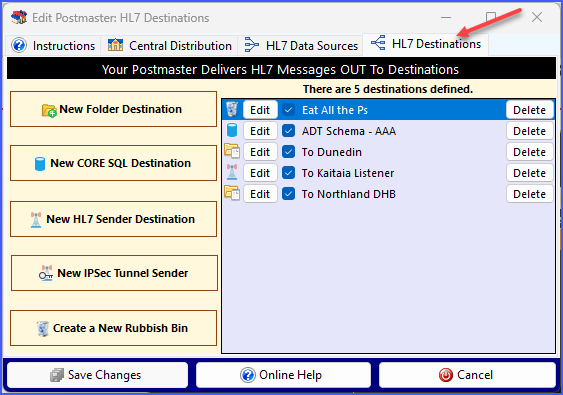Screen dimensions: 563x395
Task: Minimize the Edit Postmaster window
Action: [446, 17]
